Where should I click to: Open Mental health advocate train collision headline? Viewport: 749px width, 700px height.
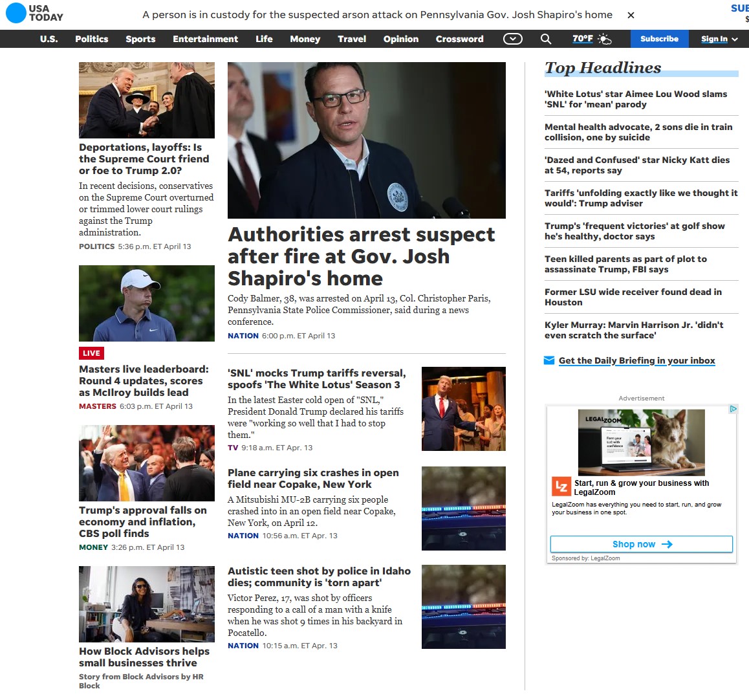click(x=638, y=133)
